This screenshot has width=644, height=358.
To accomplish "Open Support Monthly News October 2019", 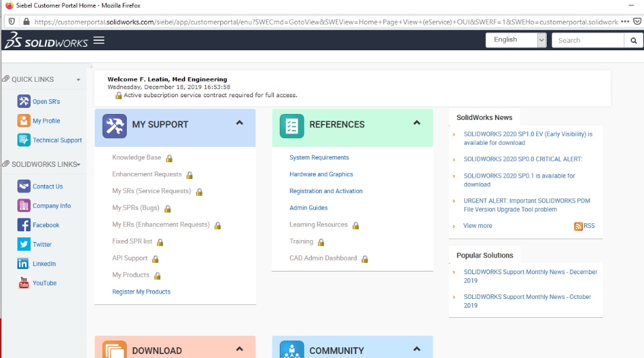I will [527, 301].
